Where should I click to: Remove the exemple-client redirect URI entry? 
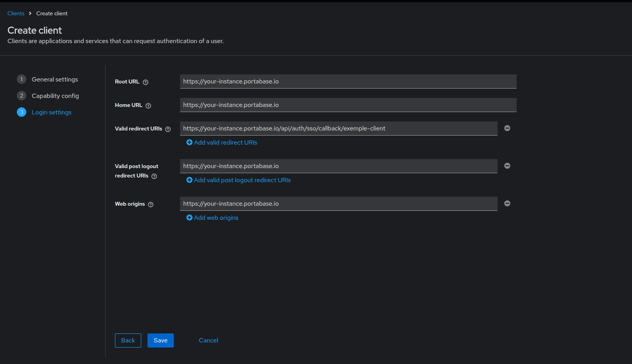click(x=507, y=128)
